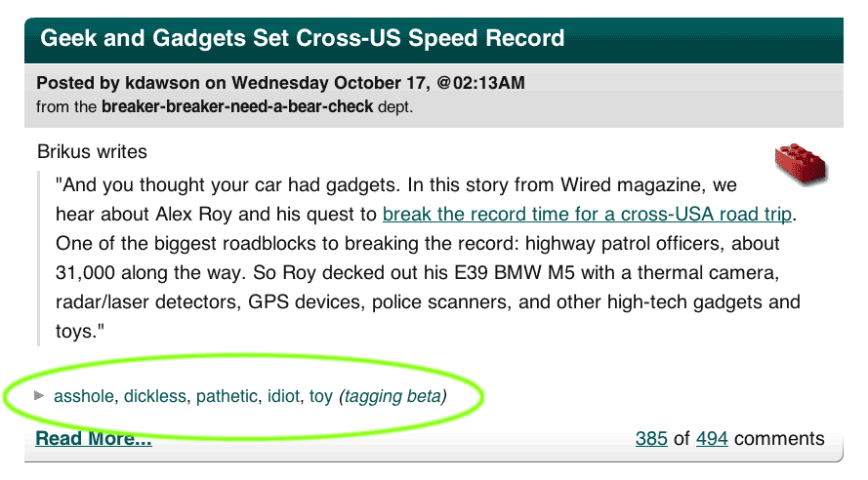
Task: Open the 385 comments count link
Action: [651, 438]
